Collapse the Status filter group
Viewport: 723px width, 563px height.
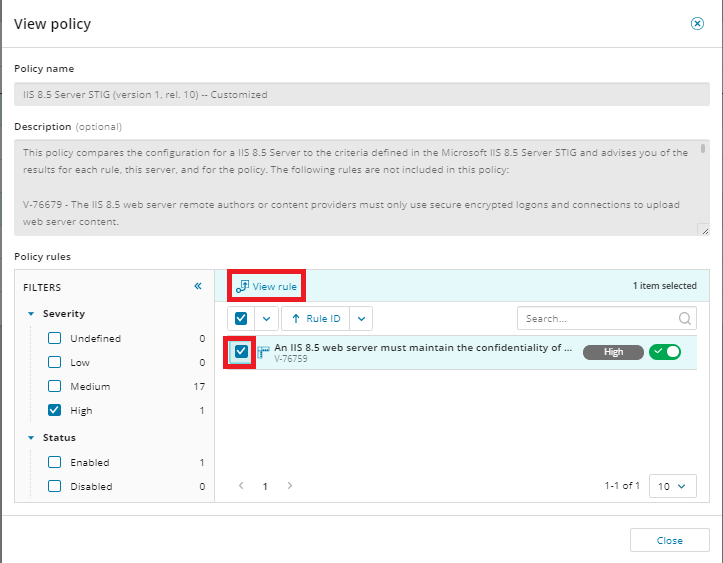click(31, 438)
